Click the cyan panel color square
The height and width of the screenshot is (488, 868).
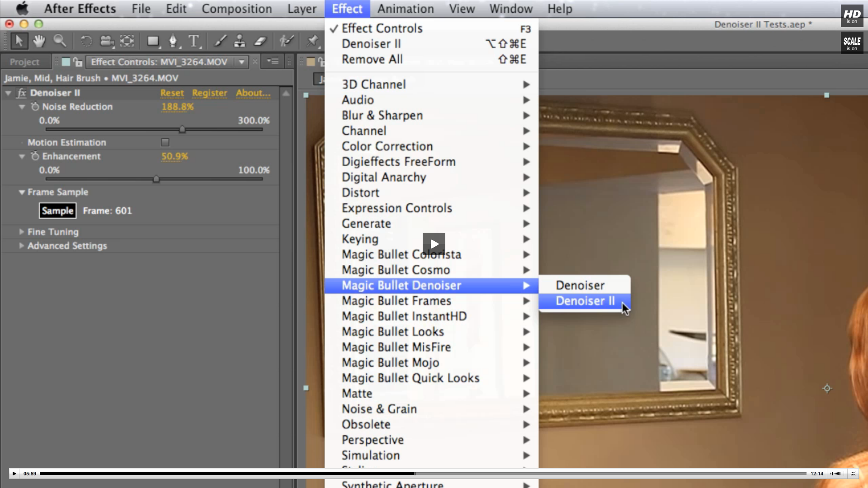(x=66, y=62)
